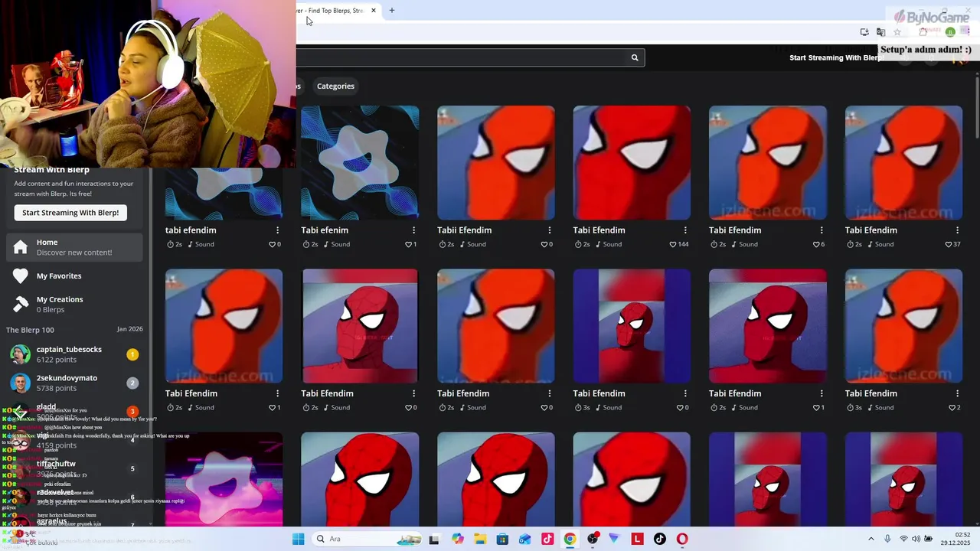Image resolution: width=980 pixels, height=551 pixels.
Task: Open options menu for 2-likes Tabi Efendim card
Action: (x=957, y=393)
